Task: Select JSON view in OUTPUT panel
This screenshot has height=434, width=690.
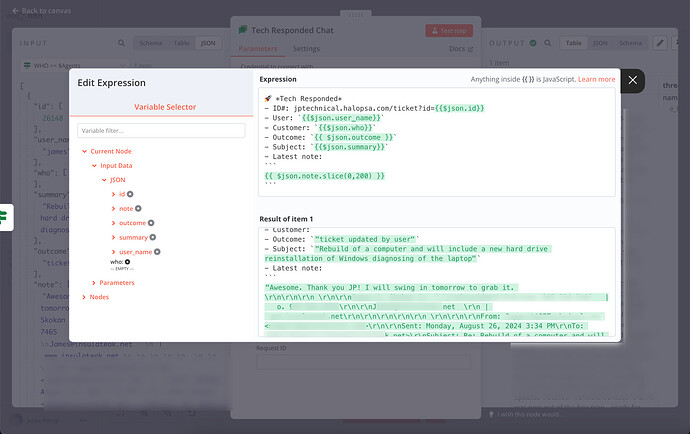Action: pyautogui.click(x=600, y=43)
